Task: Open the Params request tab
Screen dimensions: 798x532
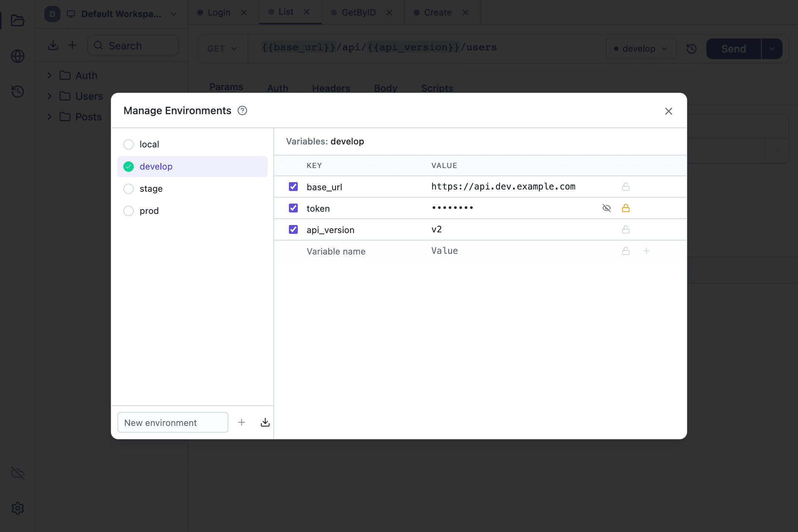Action: point(226,87)
